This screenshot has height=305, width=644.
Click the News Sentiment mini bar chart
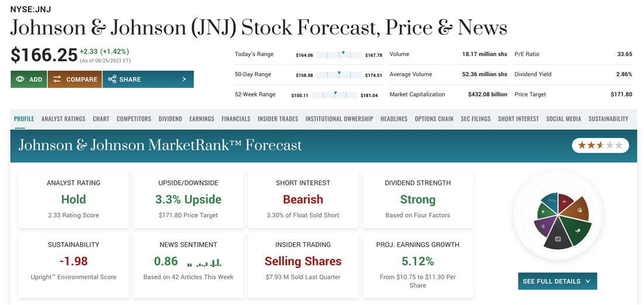point(204,262)
